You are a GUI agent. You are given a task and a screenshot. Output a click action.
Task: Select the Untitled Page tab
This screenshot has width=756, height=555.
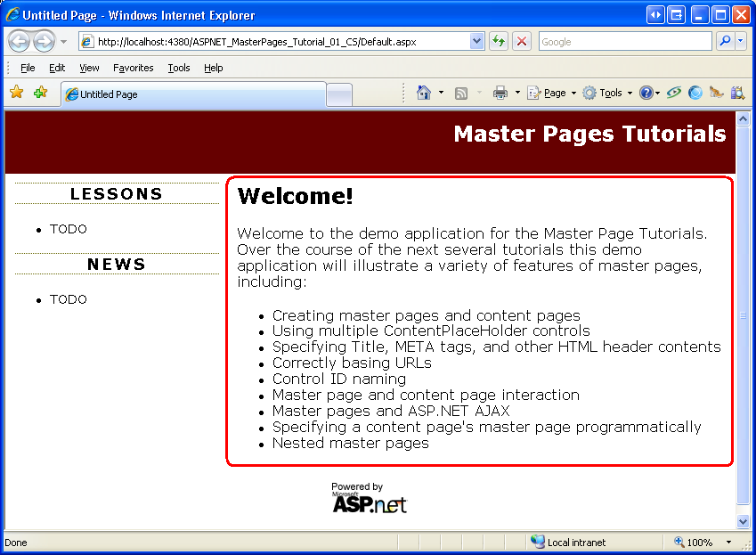194,94
